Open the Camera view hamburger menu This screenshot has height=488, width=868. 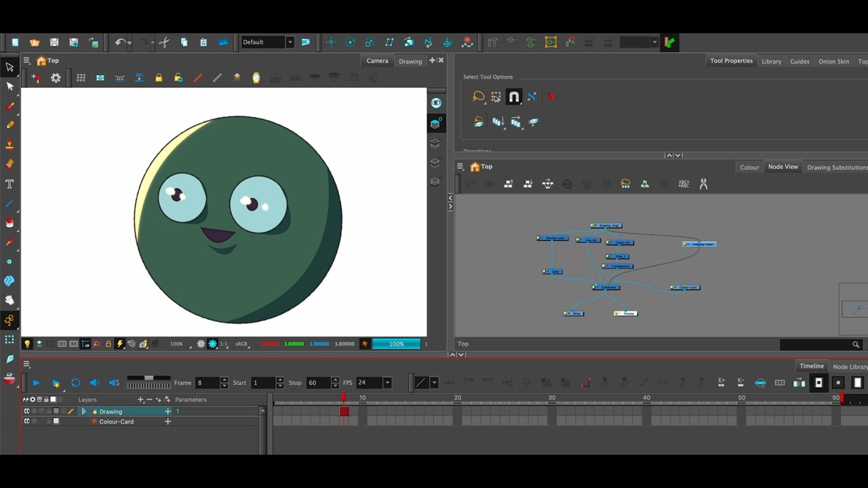pos(26,61)
